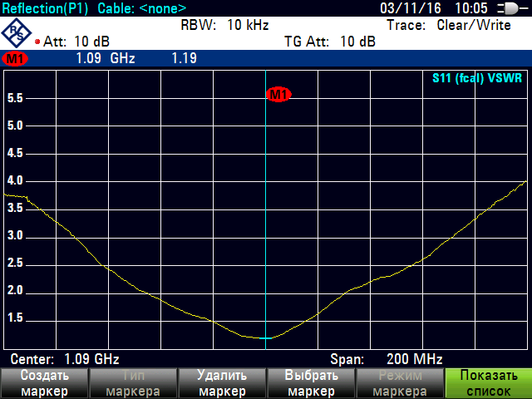
Task: Click the Reflection(P1) measurement mode title
Action: pos(47,8)
